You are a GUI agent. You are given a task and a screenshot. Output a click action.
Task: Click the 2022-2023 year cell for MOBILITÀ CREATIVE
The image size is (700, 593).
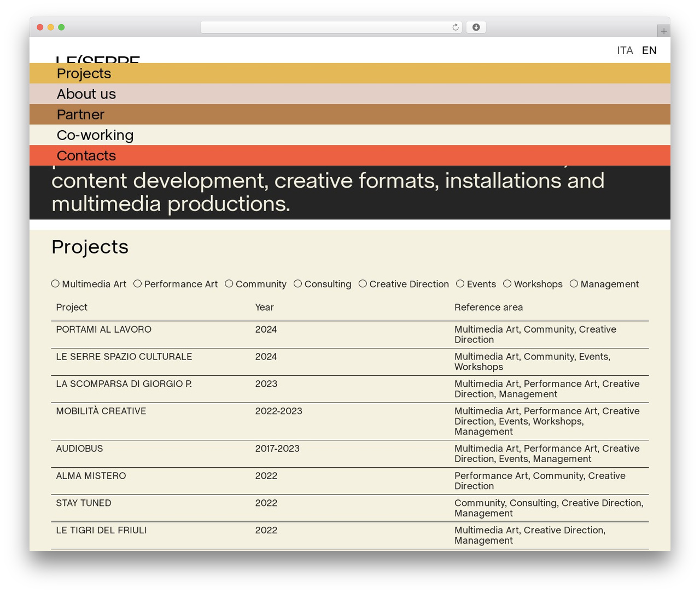tap(278, 411)
